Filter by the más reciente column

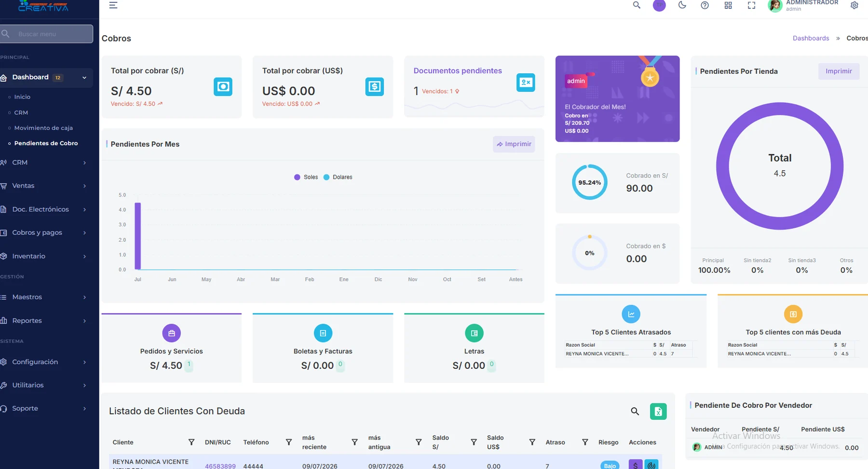click(x=354, y=442)
